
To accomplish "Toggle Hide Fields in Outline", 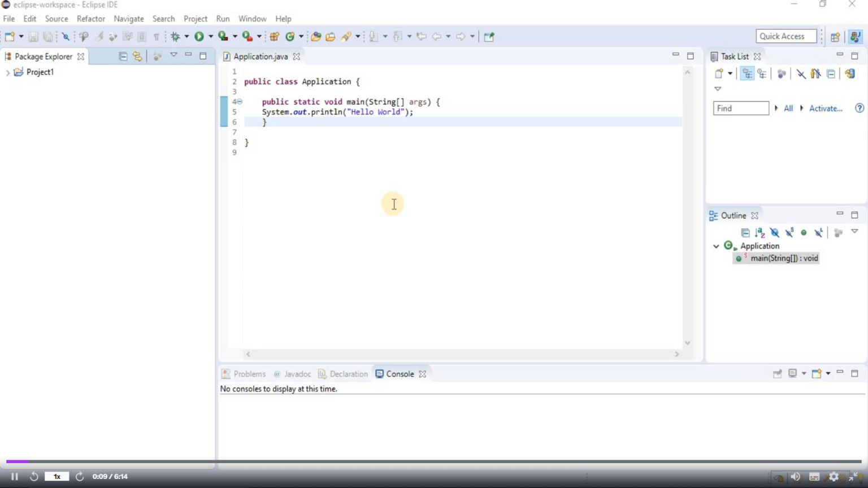I will (x=775, y=233).
